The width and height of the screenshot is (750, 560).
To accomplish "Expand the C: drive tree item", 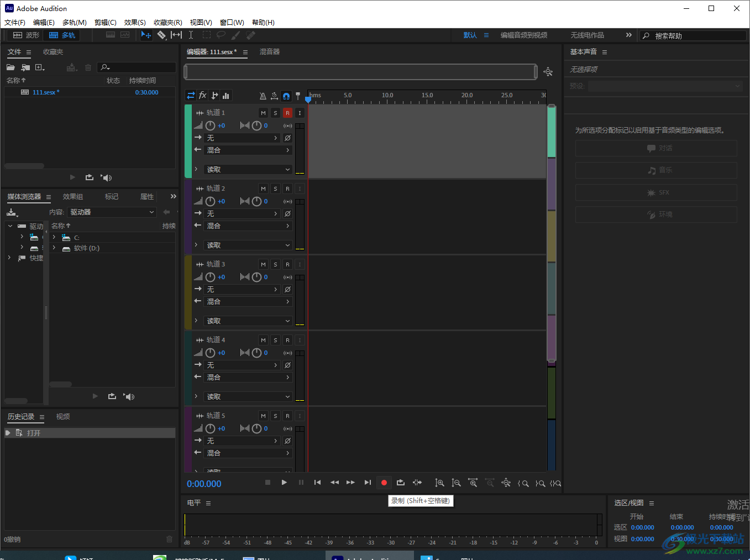I will (54, 237).
